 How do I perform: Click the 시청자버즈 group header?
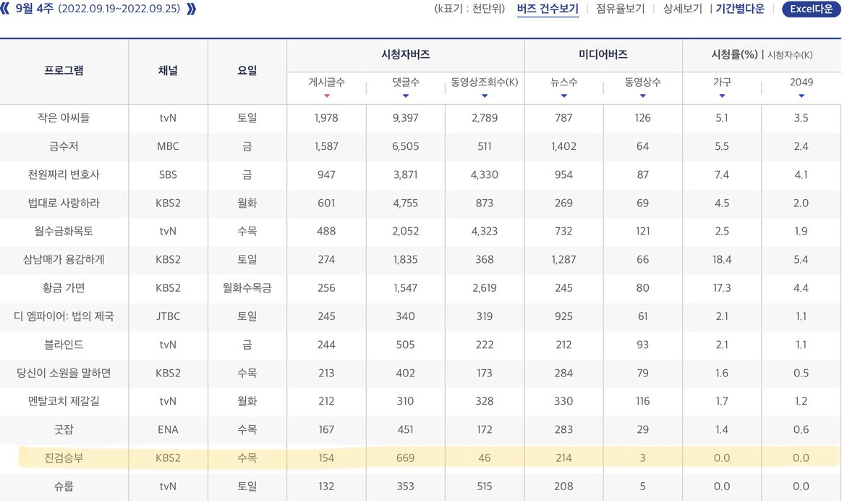405,54
